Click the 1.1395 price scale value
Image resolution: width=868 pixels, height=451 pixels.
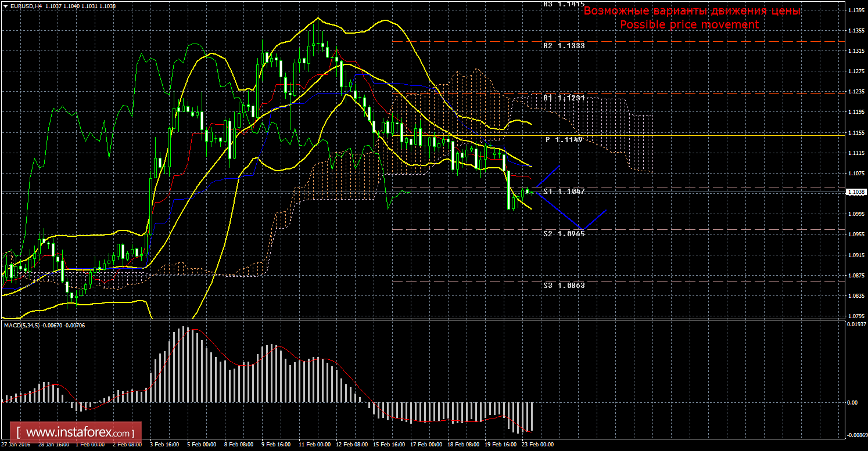click(855, 10)
